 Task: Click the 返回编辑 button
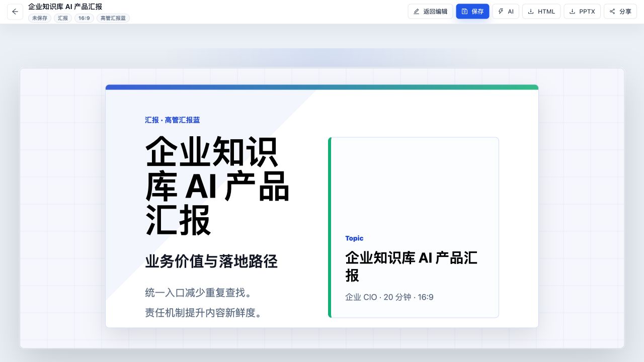pyautogui.click(x=430, y=12)
